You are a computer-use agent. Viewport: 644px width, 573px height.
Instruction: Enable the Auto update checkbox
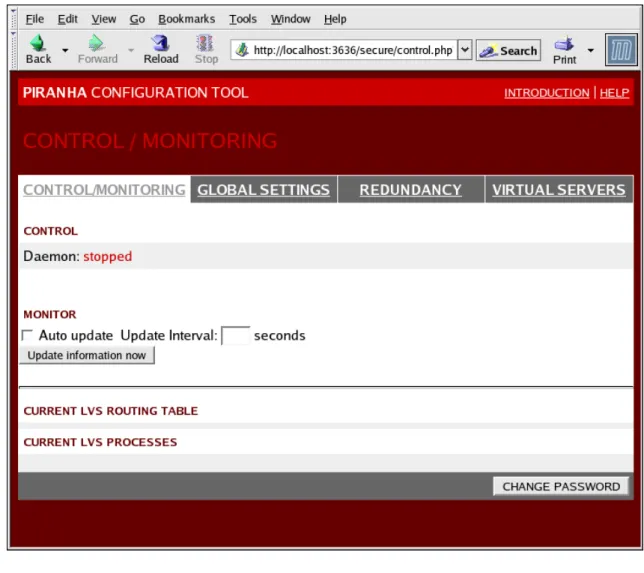27,335
